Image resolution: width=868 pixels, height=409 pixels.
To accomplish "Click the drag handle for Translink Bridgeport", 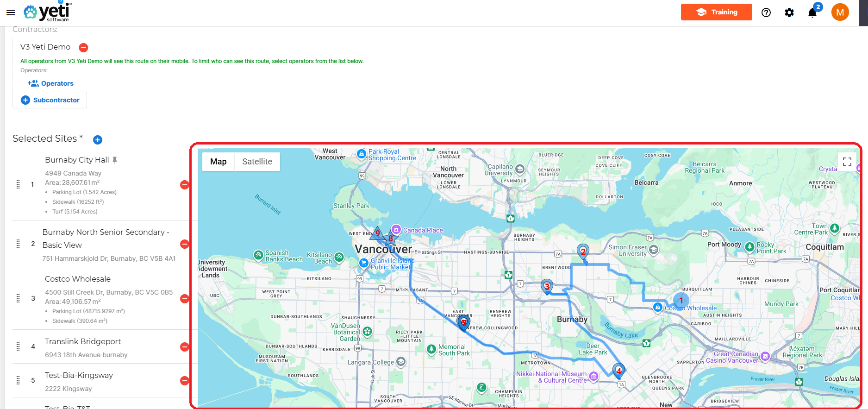I will 18,346.
